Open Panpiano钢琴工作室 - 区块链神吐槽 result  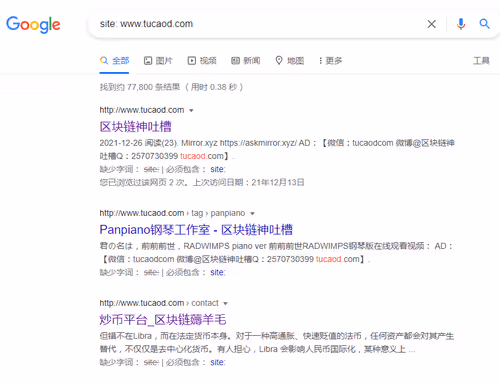[x=196, y=230]
